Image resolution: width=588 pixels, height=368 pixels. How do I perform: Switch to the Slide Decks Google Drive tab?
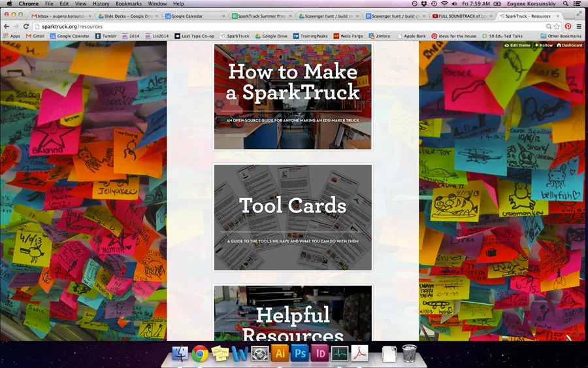coord(127,16)
